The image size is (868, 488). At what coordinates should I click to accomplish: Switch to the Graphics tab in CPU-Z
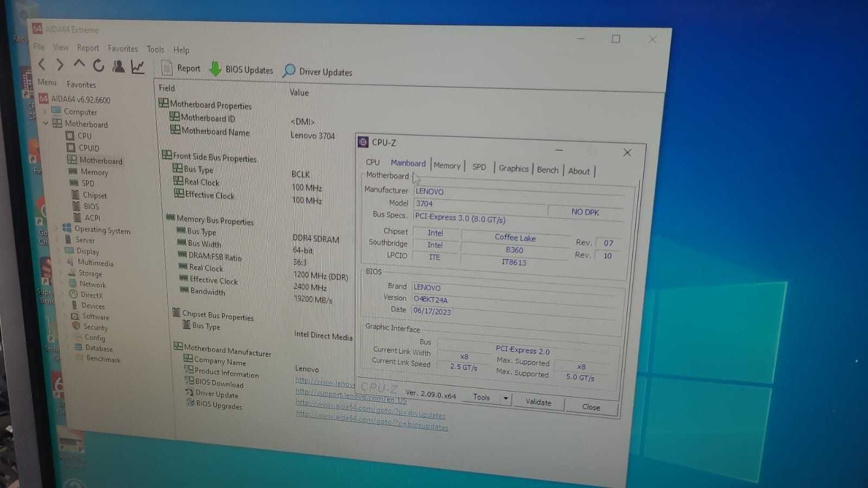514,168
